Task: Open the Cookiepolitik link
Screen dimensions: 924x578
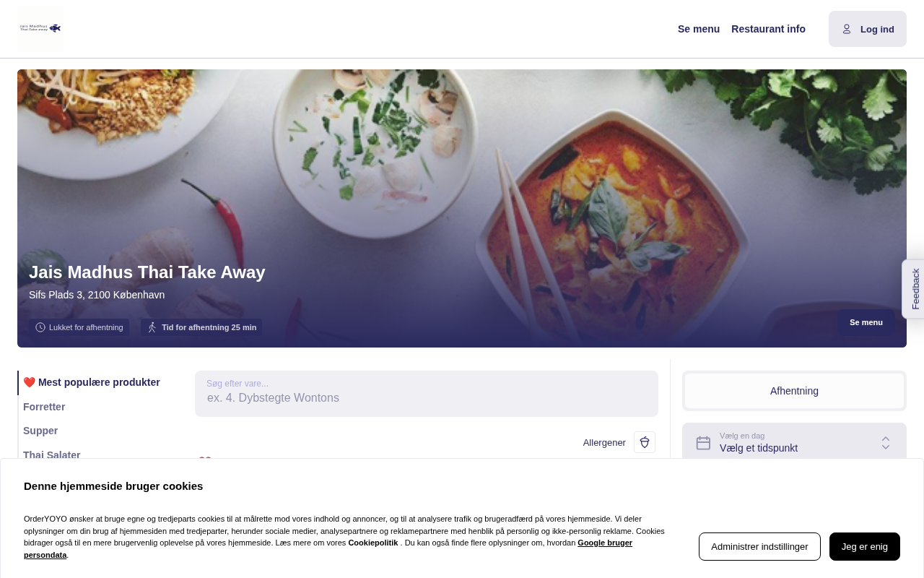Action: click(373, 543)
